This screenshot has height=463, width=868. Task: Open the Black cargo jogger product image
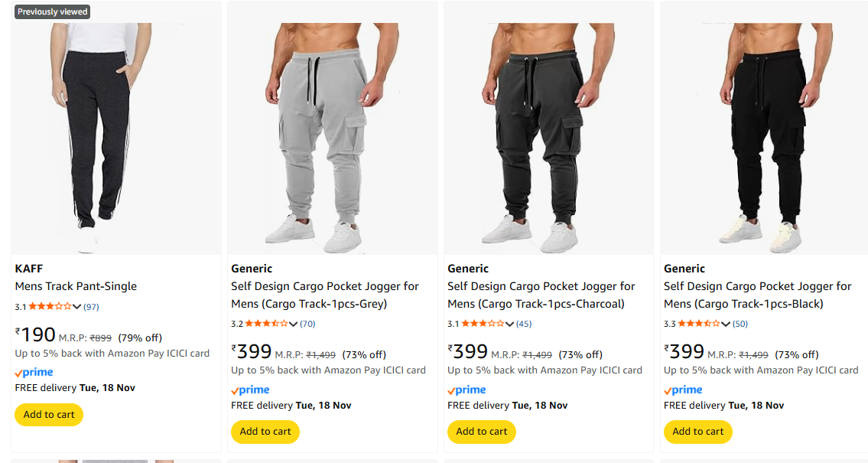coord(765,138)
